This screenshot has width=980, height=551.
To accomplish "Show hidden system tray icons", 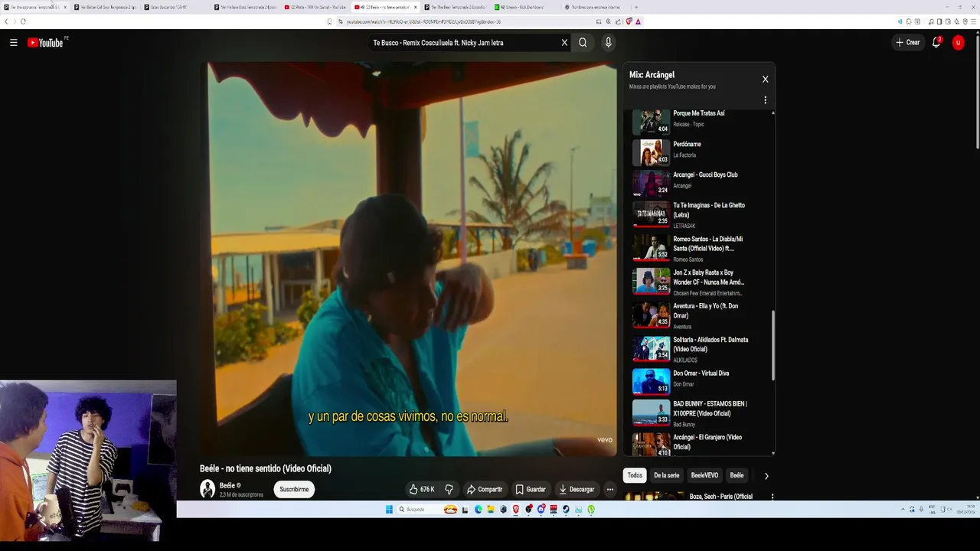I will pos(903,510).
